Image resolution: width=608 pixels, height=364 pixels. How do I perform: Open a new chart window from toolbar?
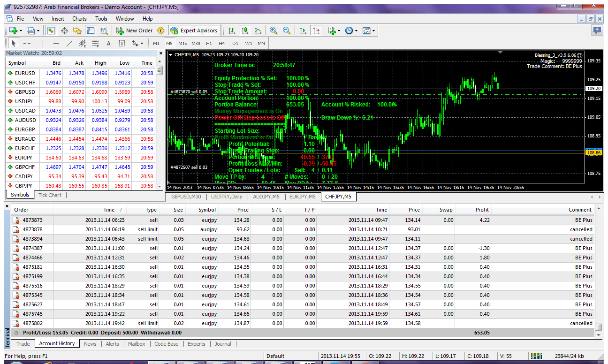(13, 30)
